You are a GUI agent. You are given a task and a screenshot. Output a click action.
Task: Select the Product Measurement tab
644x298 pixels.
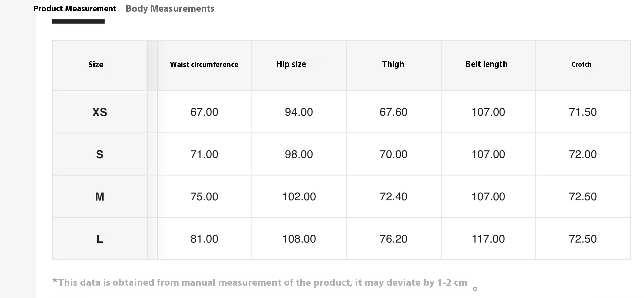(x=75, y=9)
